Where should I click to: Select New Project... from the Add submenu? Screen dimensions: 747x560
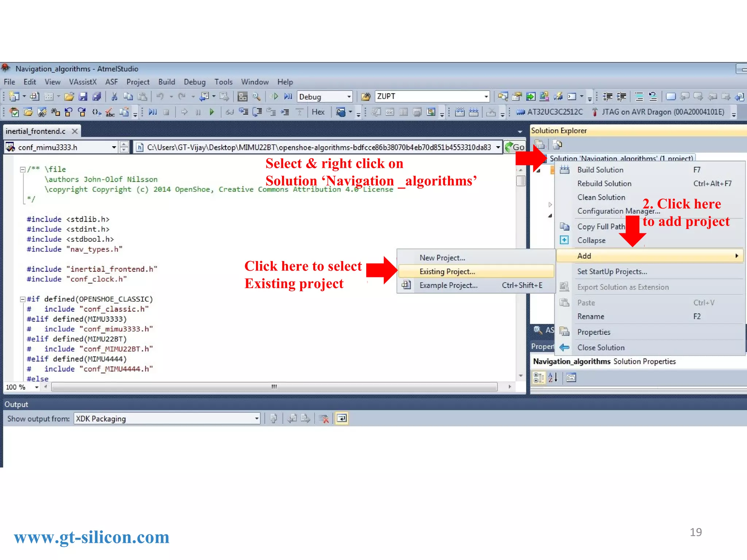[x=476, y=258]
